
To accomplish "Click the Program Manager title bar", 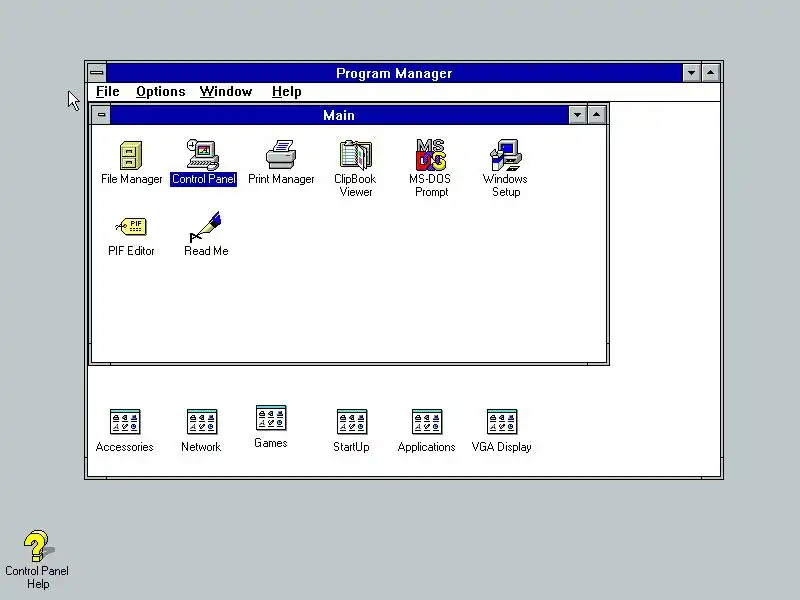I will (x=394, y=73).
